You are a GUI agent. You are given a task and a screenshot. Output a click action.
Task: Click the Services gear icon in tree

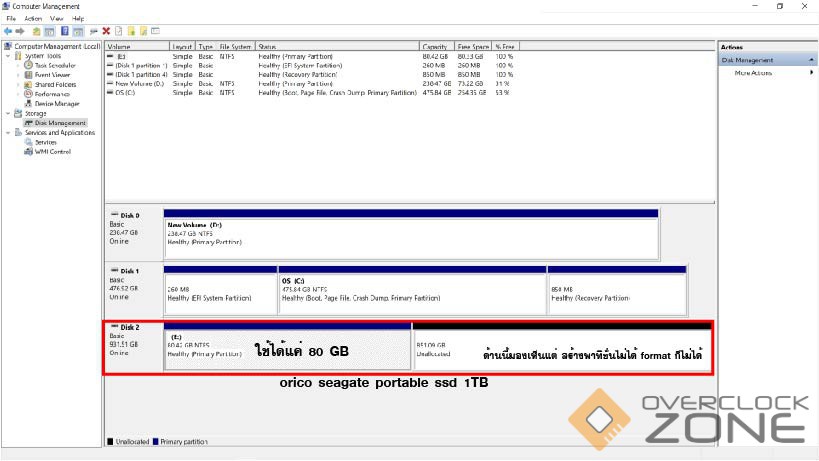pyautogui.click(x=29, y=142)
